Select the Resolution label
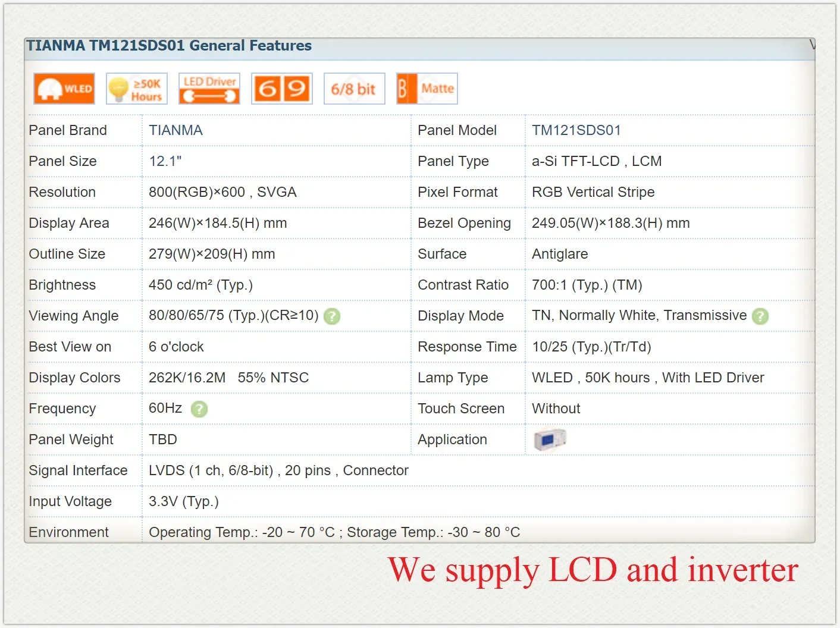840x628 pixels. pyautogui.click(x=62, y=192)
